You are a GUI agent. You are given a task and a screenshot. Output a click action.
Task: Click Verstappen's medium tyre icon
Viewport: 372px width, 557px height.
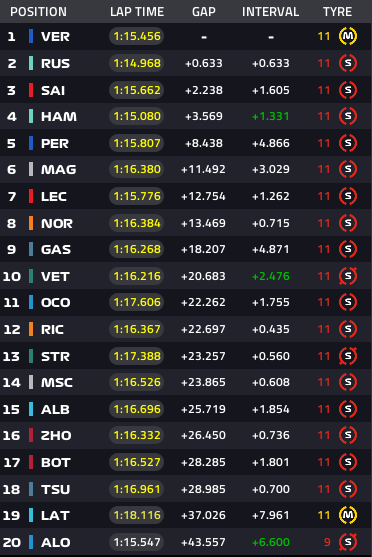click(348, 36)
